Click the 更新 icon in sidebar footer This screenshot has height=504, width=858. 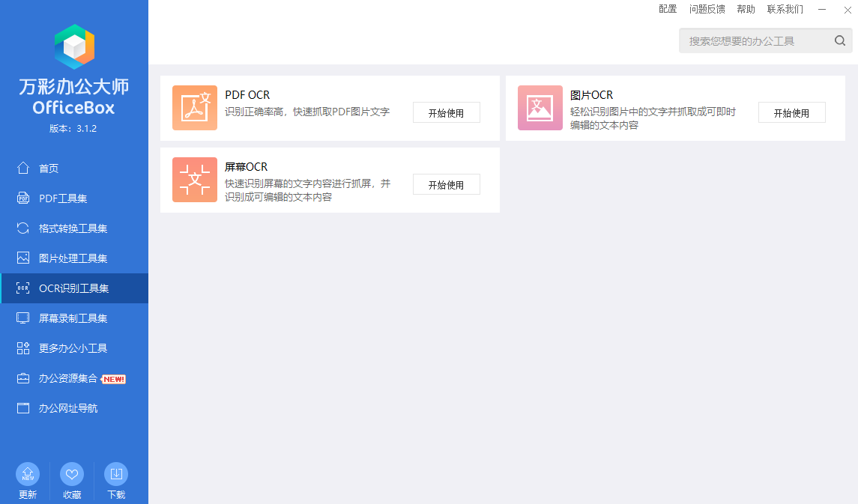pos(28,474)
